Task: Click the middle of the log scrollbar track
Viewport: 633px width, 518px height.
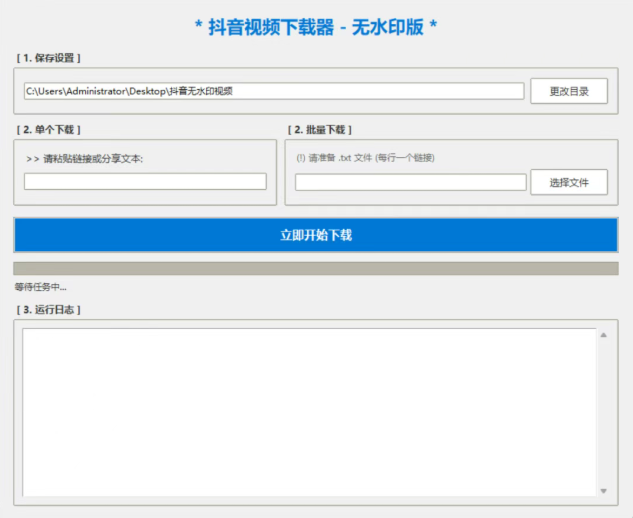Action: [603, 412]
